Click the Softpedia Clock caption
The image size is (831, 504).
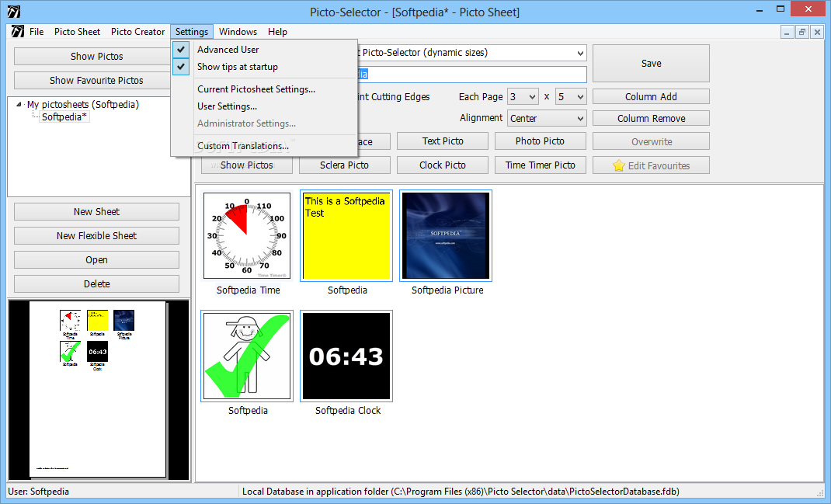(x=348, y=411)
